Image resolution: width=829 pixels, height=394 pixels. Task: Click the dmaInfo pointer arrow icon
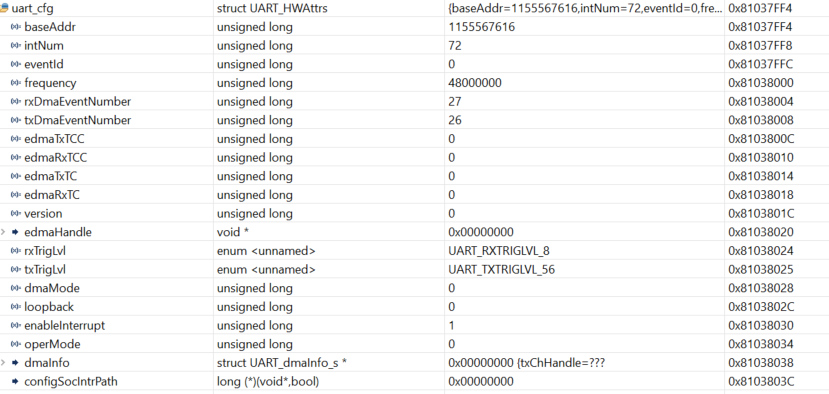tap(15, 363)
